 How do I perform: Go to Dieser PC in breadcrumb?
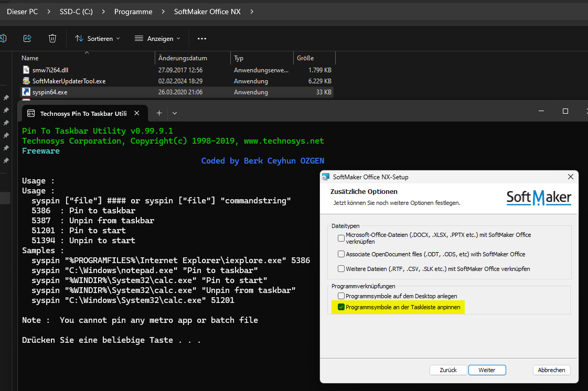coord(23,12)
